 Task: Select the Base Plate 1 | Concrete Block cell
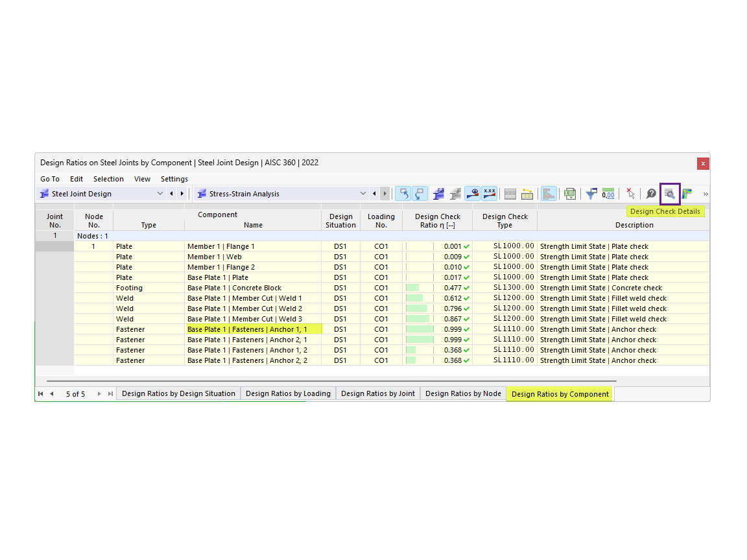tap(252, 288)
